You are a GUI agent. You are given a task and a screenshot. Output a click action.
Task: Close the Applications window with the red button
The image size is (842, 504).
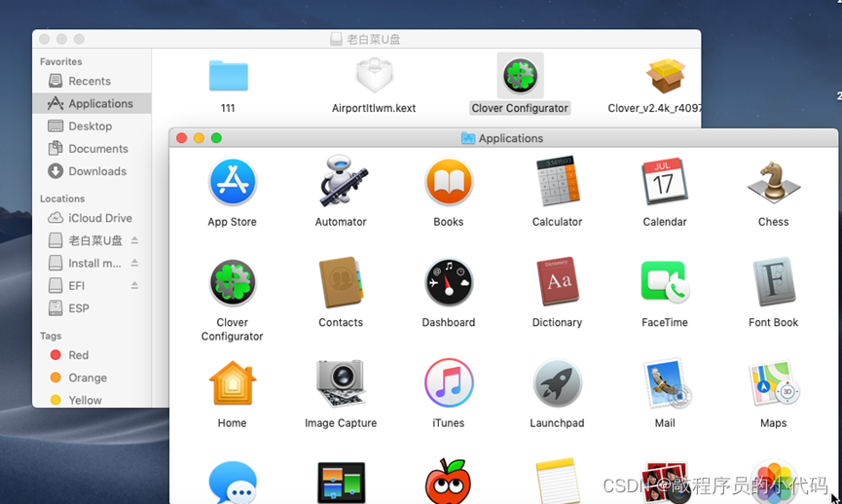click(181, 138)
